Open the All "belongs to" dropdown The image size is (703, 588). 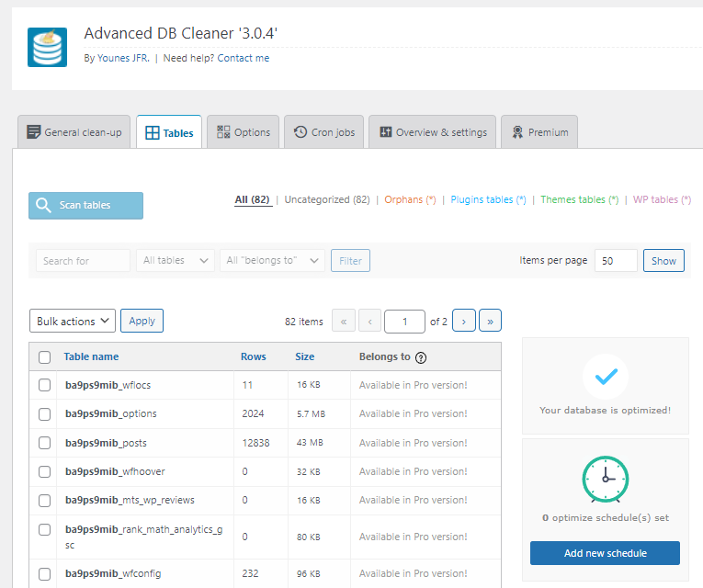coord(272,260)
